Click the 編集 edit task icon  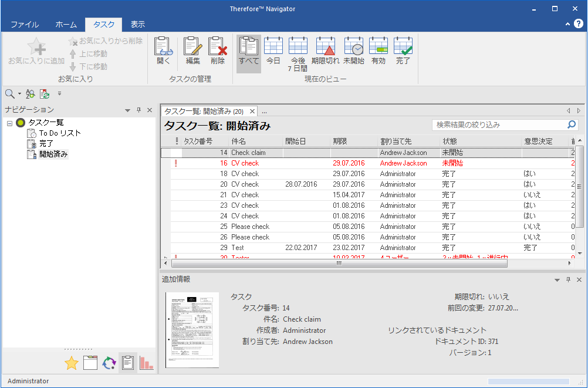click(192, 51)
